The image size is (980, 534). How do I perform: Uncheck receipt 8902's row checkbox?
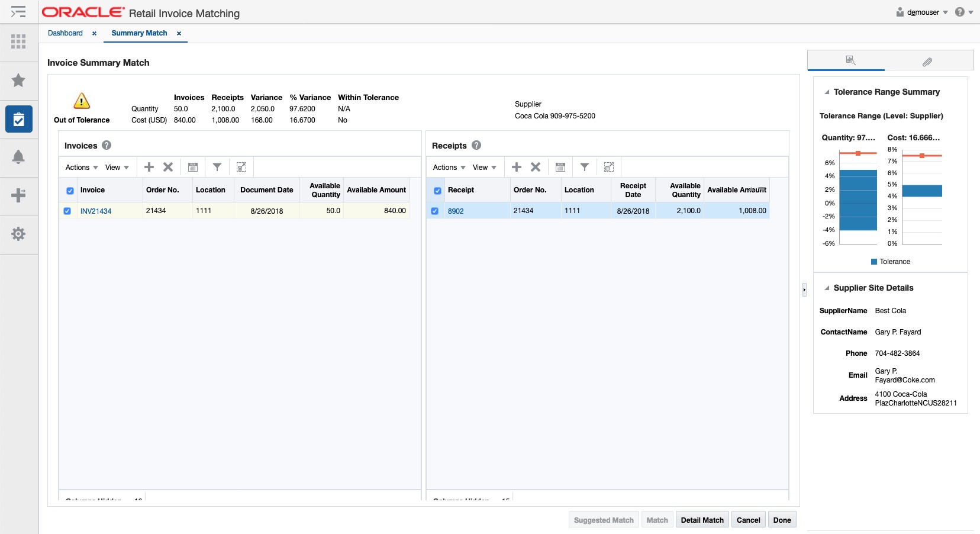[x=436, y=211]
